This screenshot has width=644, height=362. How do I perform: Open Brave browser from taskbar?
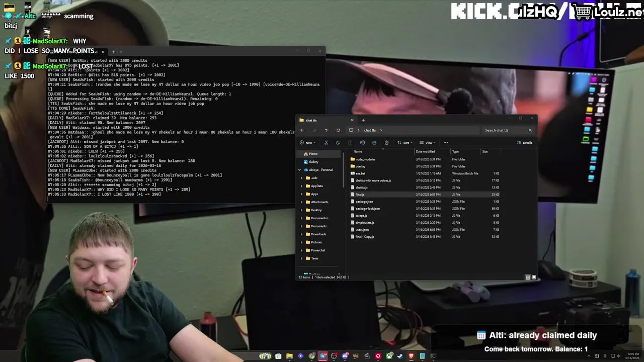[412, 356]
